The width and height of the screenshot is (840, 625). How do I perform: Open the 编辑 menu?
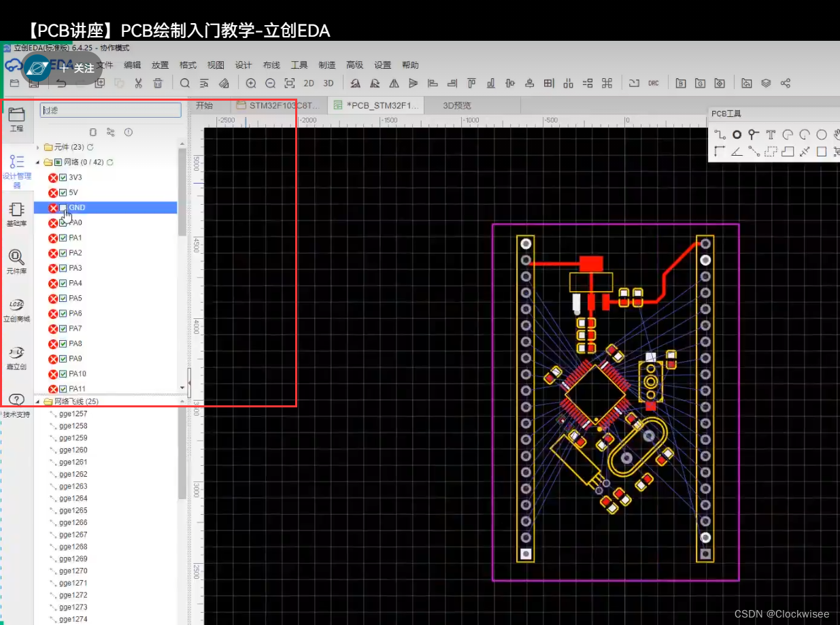[x=132, y=65]
